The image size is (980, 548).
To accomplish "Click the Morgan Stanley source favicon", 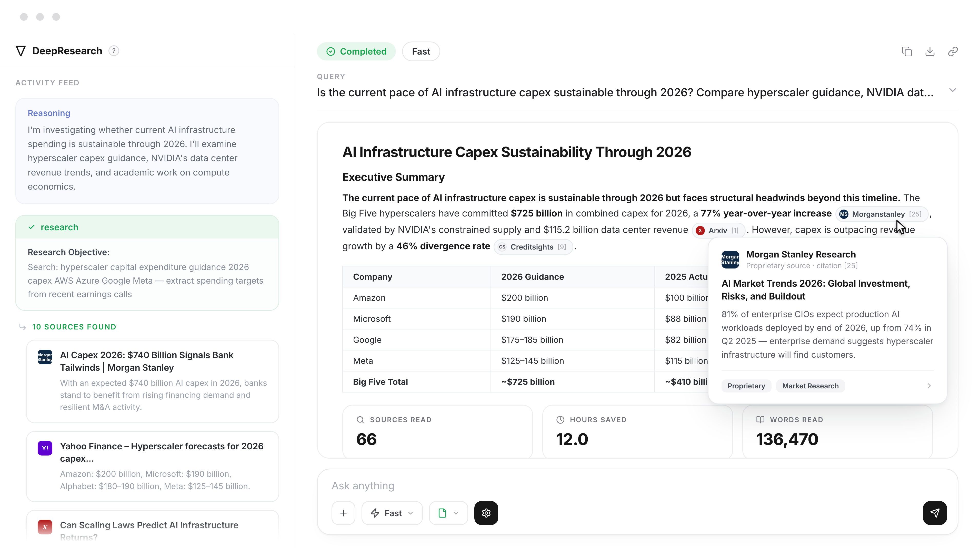I will click(45, 357).
